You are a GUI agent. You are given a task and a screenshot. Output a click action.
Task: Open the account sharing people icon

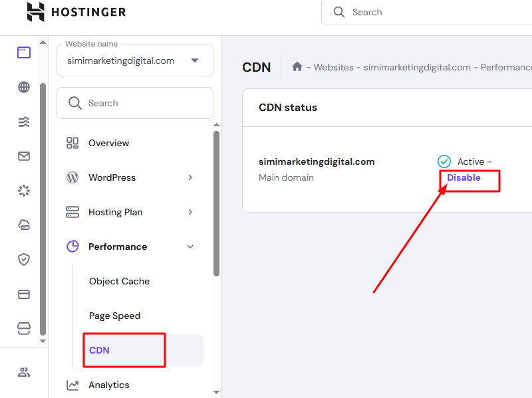click(24, 372)
